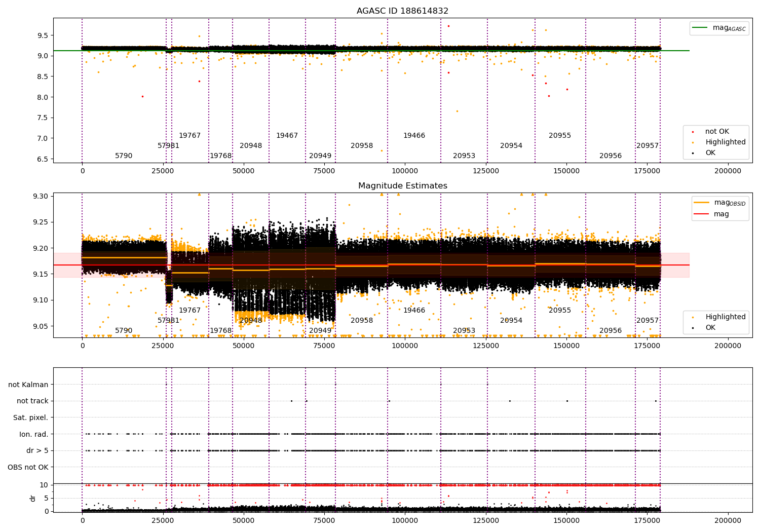Click the 'dr > 5' row label

tap(37, 450)
